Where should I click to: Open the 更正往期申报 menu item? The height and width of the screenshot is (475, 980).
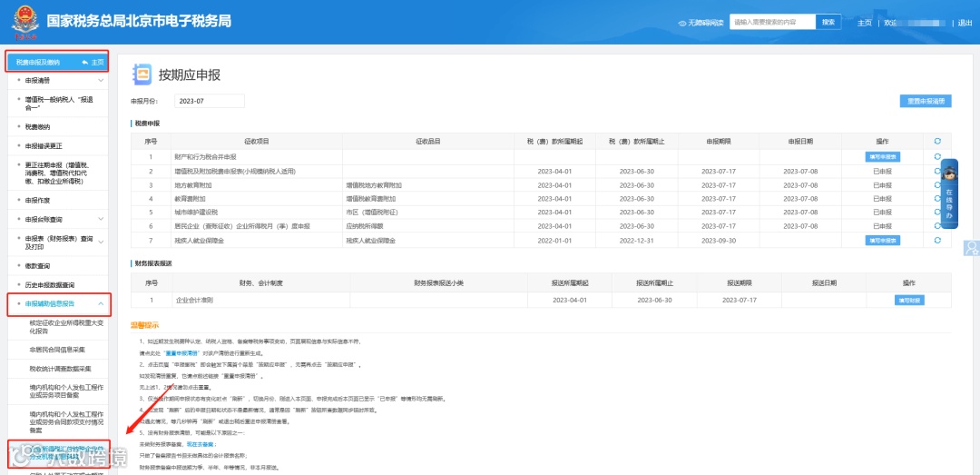[x=58, y=173]
